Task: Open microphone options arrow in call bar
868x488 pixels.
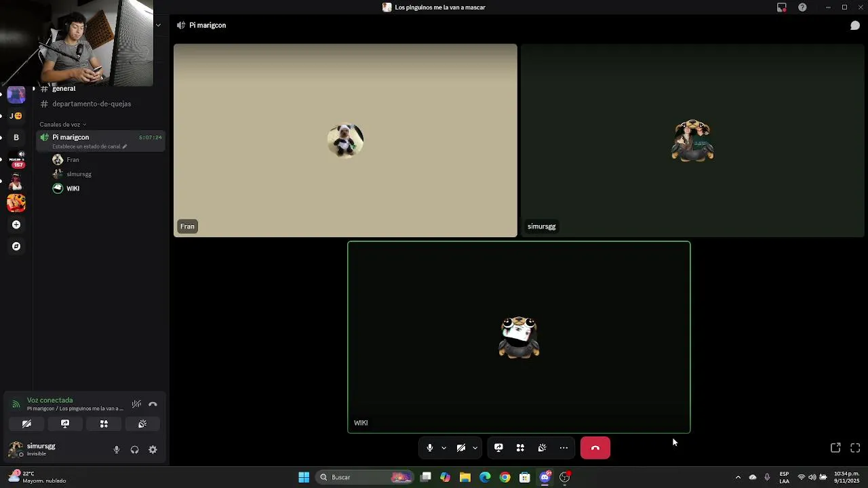Action: (443, 448)
